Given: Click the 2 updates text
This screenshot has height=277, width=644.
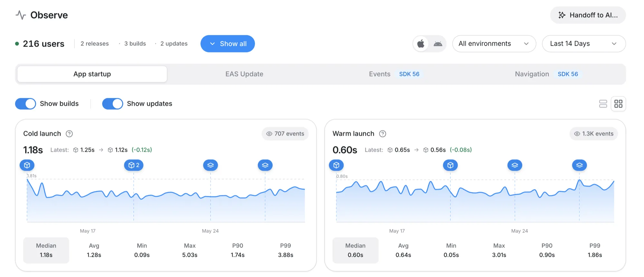Looking at the screenshot, I should [174, 44].
